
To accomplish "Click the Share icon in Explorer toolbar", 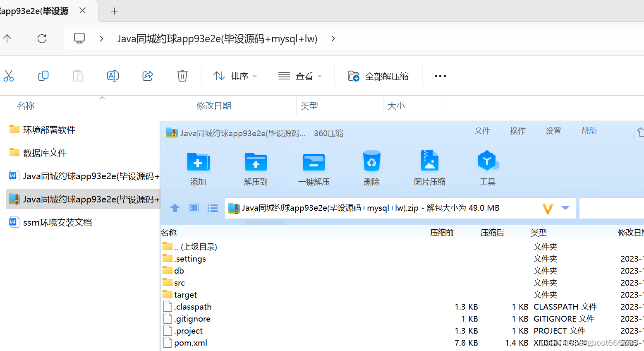I will click(148, 76).
